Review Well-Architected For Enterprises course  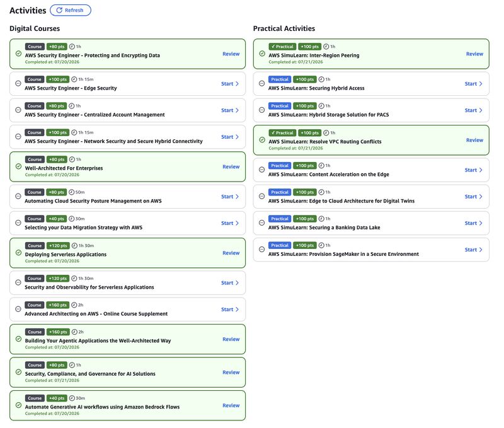pos(231,167)
